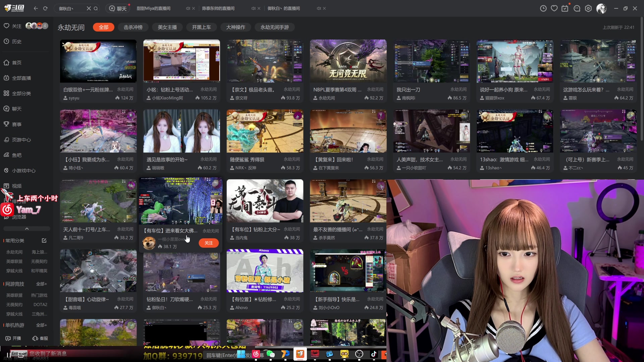Open 客服 customer service

(40, 338)
